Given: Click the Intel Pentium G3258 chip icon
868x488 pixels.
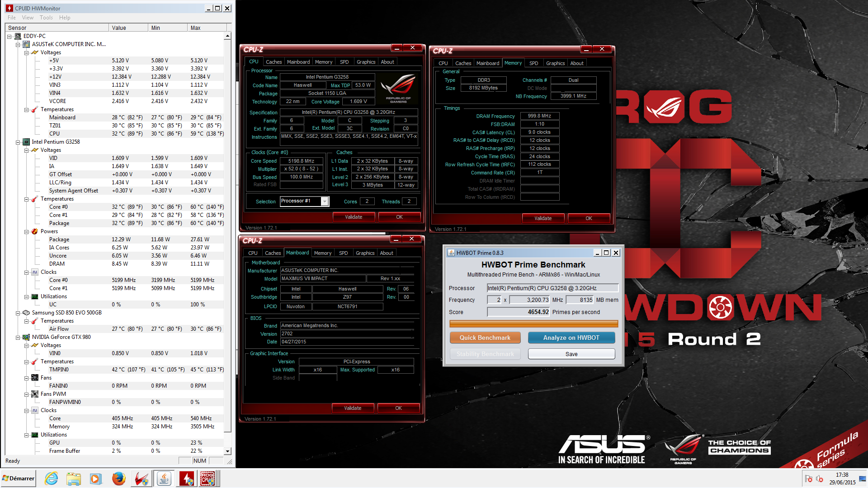Looking at the screenshot, I should point(26,142).
